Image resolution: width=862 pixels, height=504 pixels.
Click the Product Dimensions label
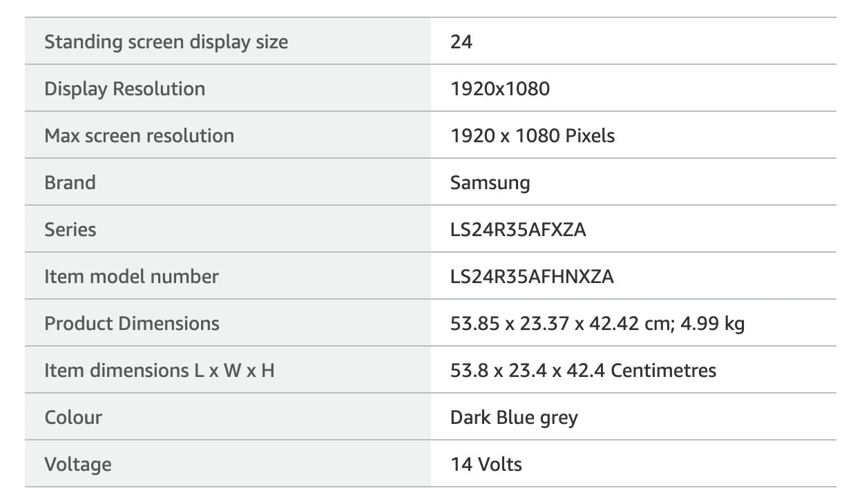tap(132, 324)
